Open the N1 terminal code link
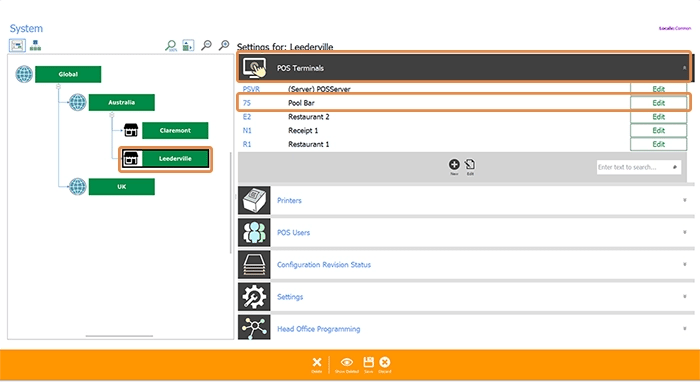The image size is (700, 382). (247, 130)
